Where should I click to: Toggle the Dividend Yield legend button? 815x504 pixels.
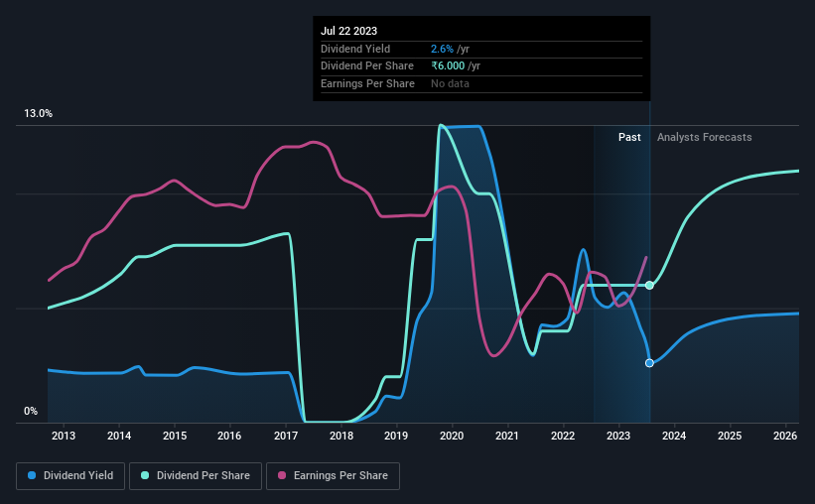[x=70, y=476]
